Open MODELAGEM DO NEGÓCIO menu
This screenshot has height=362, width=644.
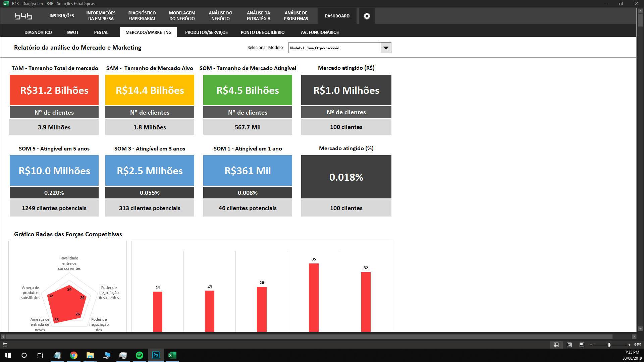click(182, 16)
